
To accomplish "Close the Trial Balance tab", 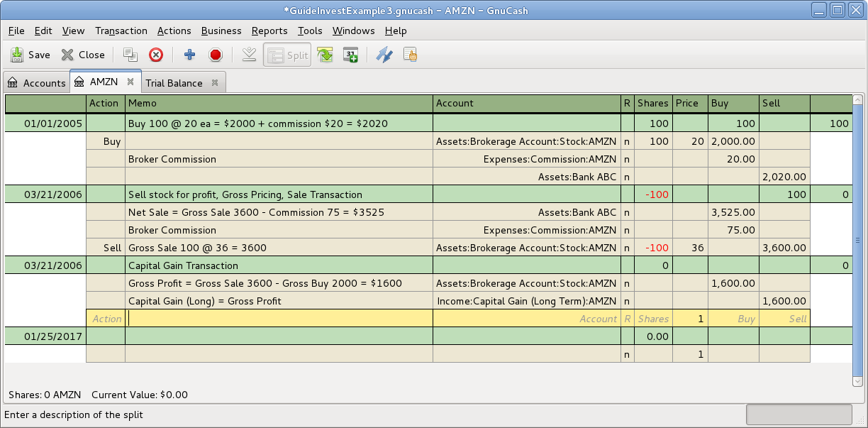I will tap(215, 82).
